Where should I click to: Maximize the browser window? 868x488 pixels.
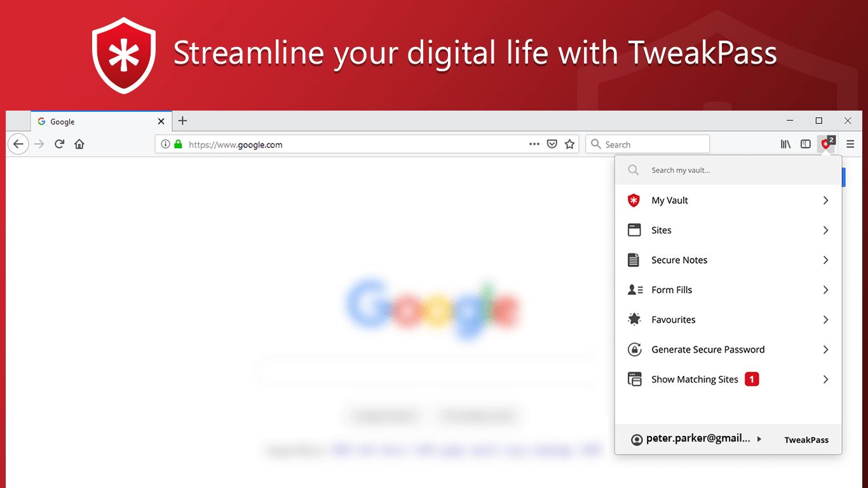point(819,121)
